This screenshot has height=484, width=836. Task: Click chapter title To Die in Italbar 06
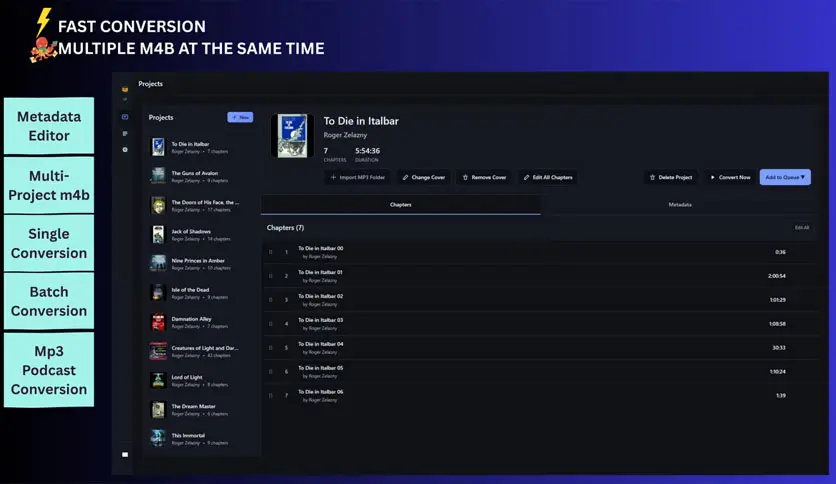[x=320, y=392]
